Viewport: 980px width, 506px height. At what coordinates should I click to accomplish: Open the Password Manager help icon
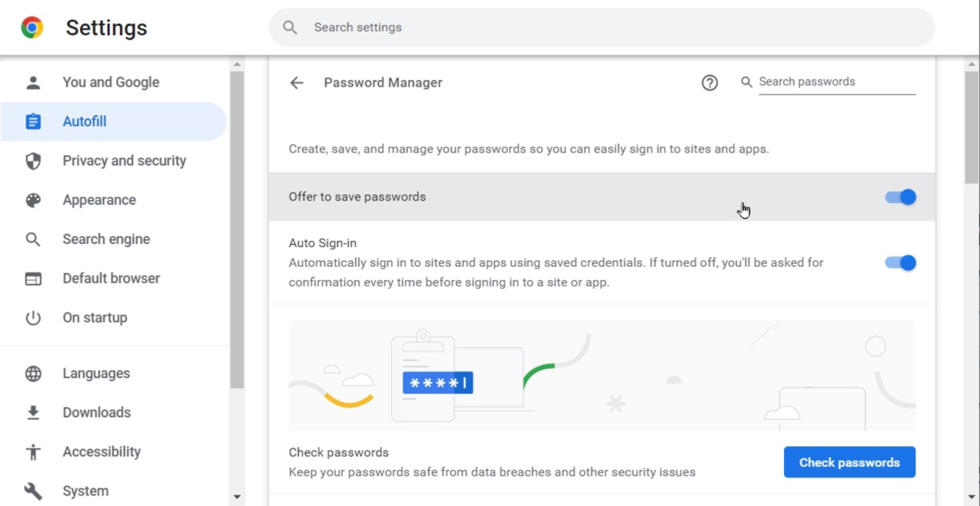(x=710, y=82)
